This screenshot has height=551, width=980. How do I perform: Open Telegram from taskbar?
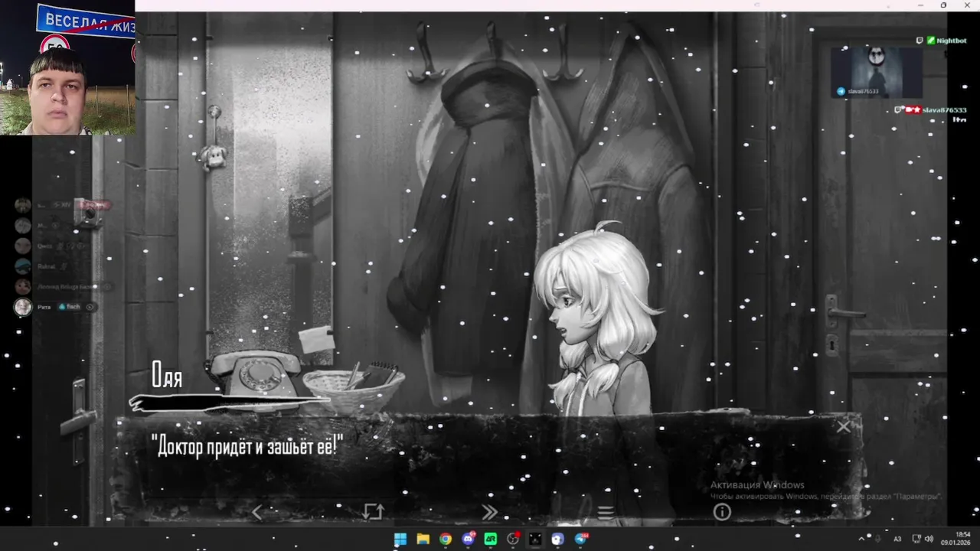coord(580,539)
